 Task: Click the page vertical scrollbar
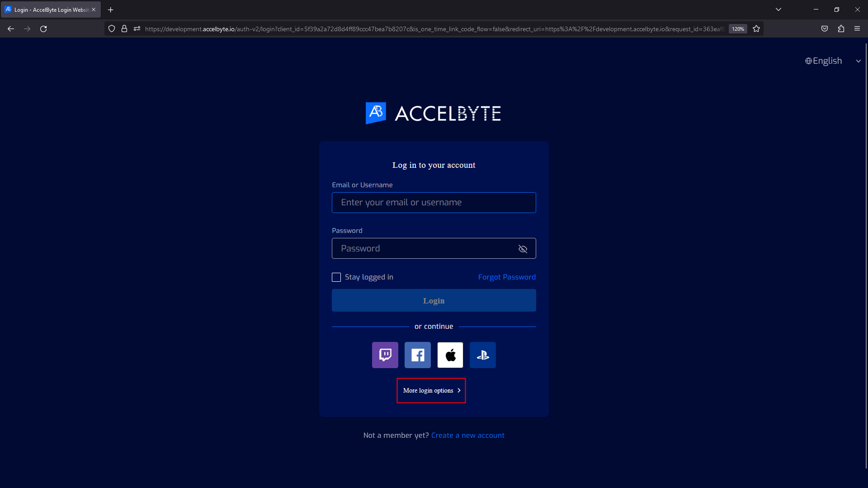866,256
